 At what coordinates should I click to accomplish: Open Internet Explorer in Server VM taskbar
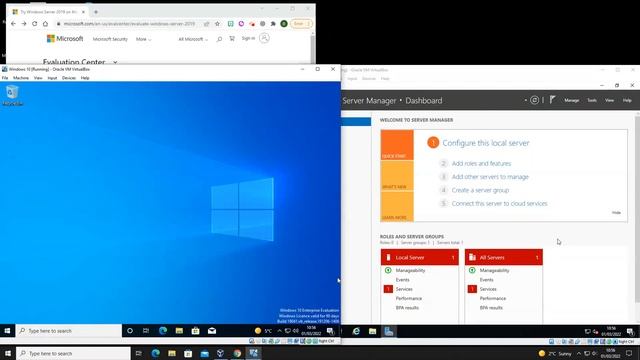356,331
